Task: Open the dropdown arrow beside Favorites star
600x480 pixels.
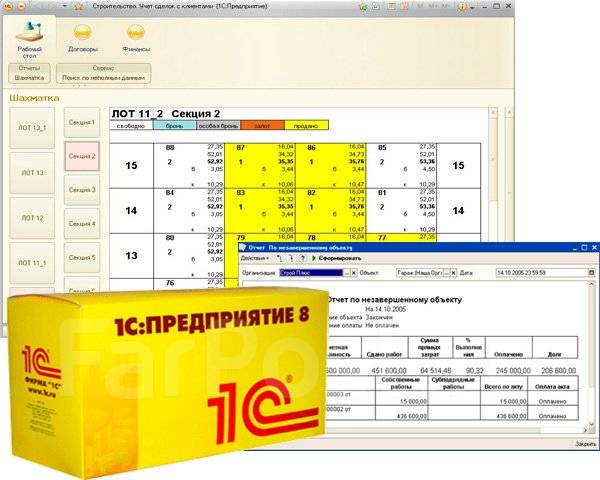Action: coord(65,7)
